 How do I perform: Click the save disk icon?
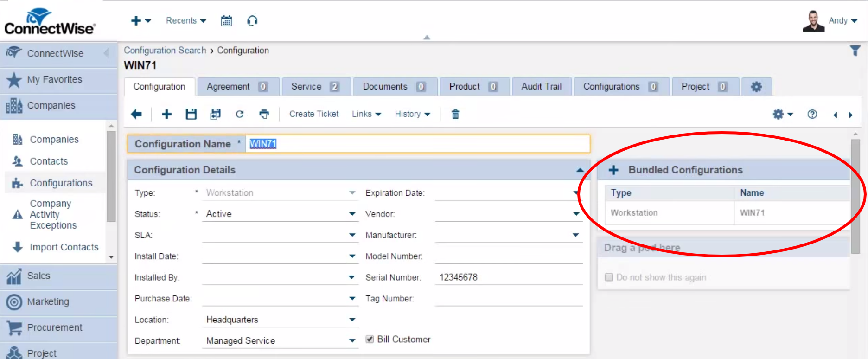pos(191,114)
